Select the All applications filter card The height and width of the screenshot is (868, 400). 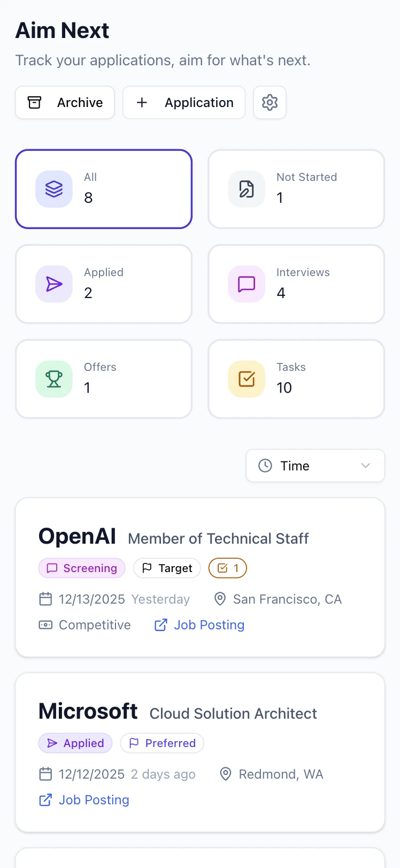[x=104, y=189]
